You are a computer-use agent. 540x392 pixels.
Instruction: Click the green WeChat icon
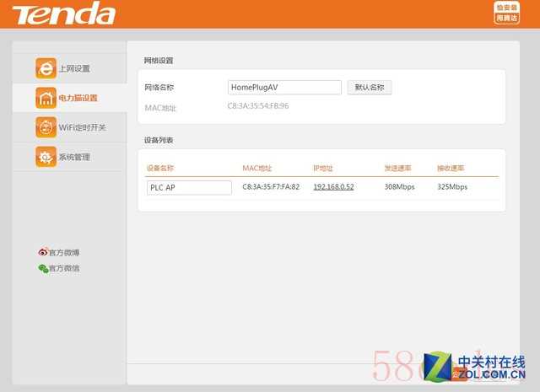pos(43,268)
